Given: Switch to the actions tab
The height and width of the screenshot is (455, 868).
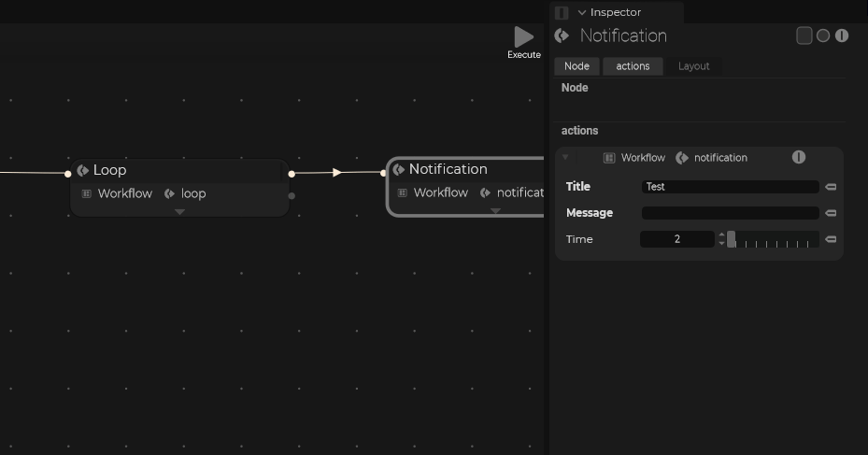Looking at the screenshot, I should [633, 66].
